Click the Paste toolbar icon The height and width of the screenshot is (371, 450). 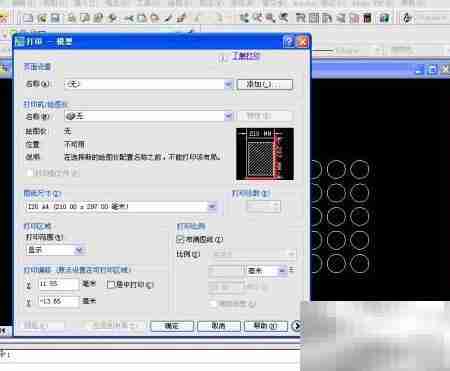[x=155, y=17]
